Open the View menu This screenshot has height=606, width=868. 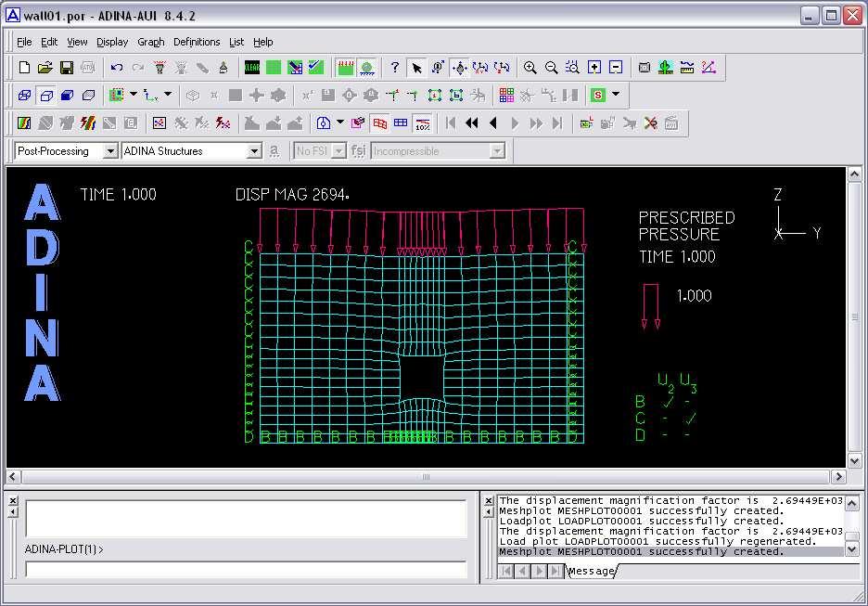click(77, 42)
